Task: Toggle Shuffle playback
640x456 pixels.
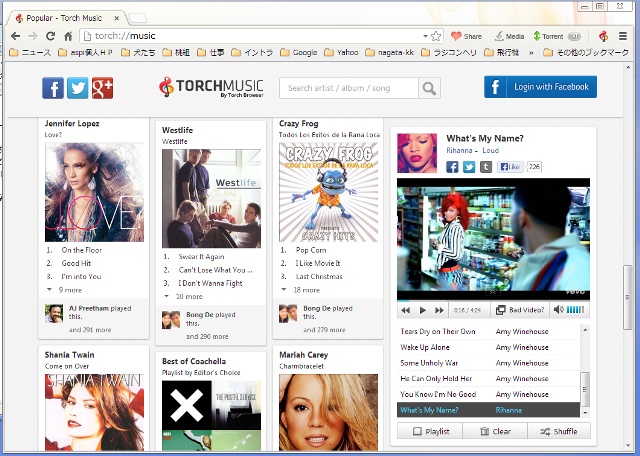Action: pyautogui.click(x=559, y=431)
